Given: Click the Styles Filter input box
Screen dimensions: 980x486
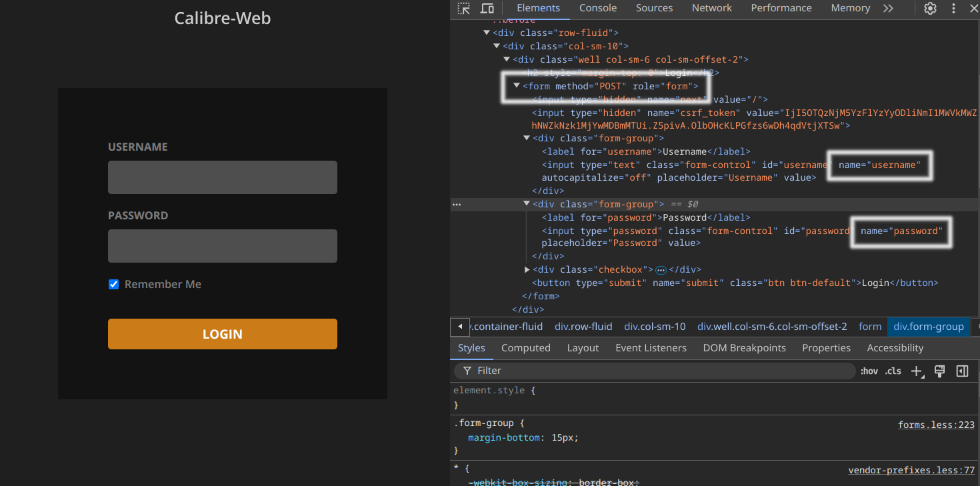Looking at the screenshot, I should click(x=655, y=371).
